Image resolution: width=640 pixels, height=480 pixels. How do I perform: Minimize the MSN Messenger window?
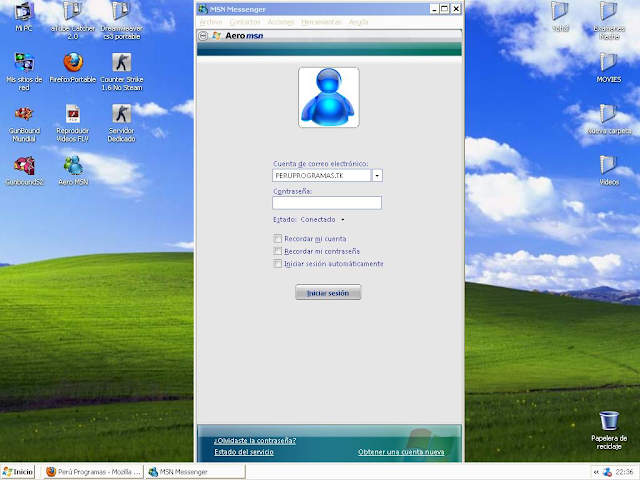point(434,9)
